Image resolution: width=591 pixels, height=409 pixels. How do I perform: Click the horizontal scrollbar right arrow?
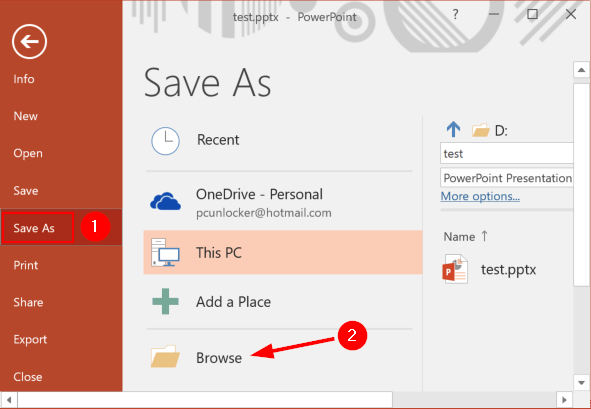(564, 400)
